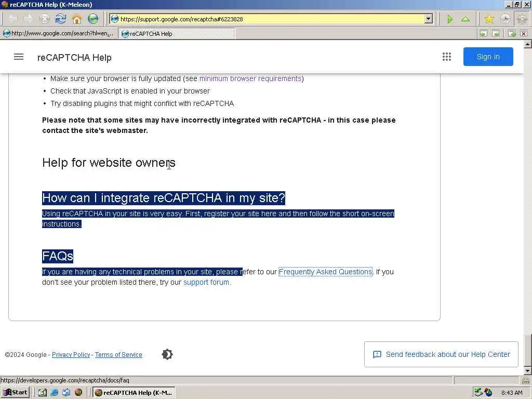Launch K-Meleon from quick launch
Screen dimensions: 532x399
78,392
